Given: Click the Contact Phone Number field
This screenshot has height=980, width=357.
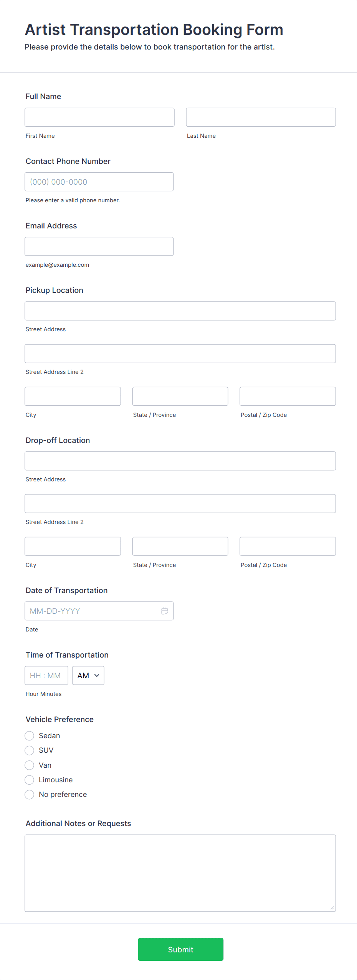Looking at the screenshot, I should pyautogui.click(x=99, y=182).
